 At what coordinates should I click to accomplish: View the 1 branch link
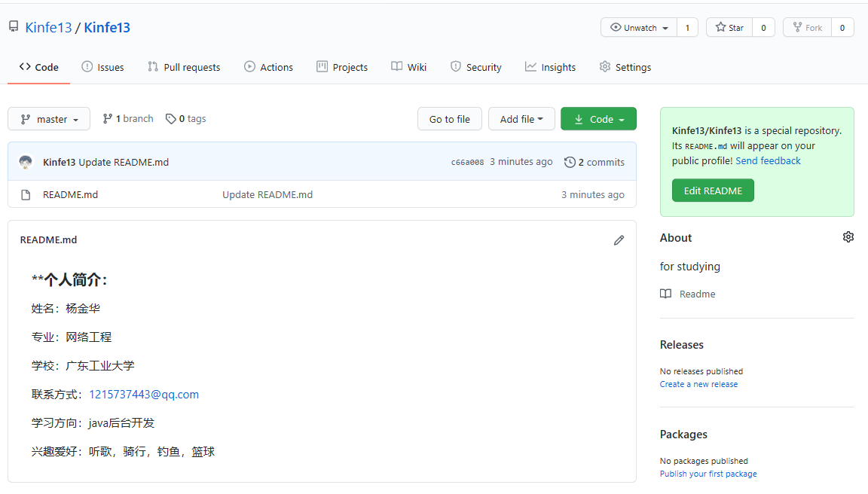click(x=128, y=118)
